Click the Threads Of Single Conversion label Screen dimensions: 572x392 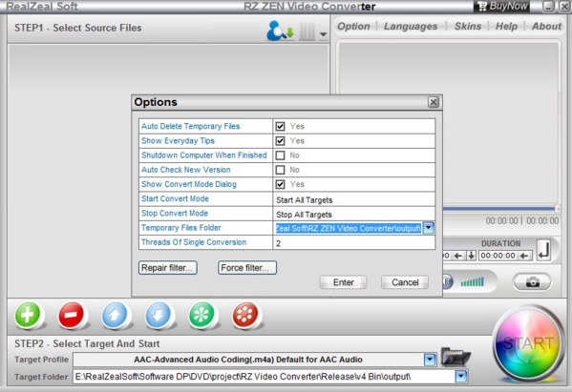click(x=194, y=242)
